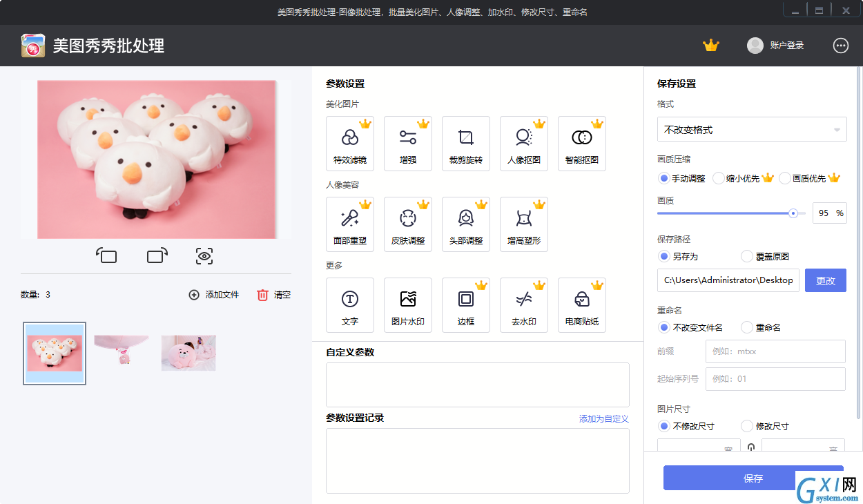Click the 数量: 3 count label
The height and width of the screenshot is (504, 863).
point(35,295)
